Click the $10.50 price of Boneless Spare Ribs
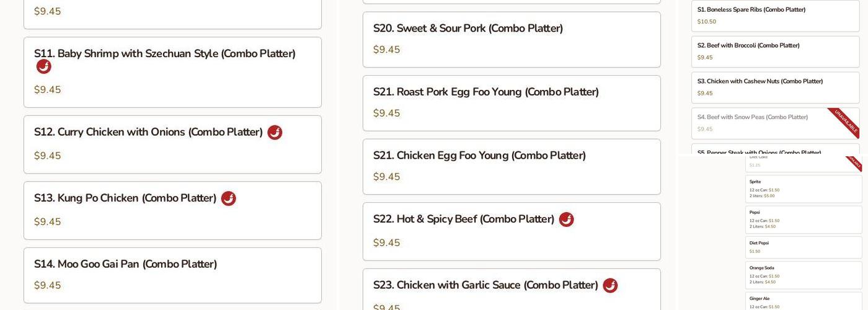Screen dimensions: 868x310 [x=707, y=22]
